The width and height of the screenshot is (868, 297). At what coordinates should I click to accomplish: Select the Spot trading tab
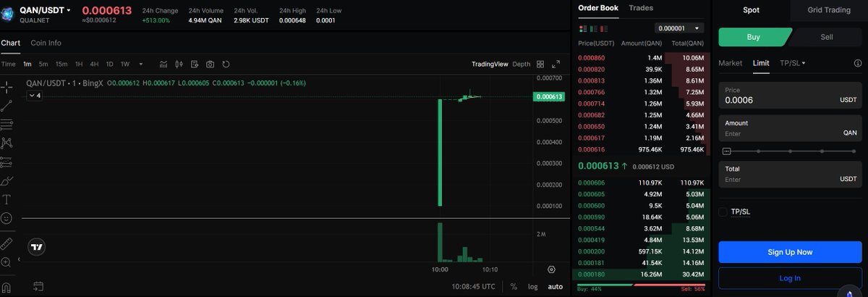[x=750, y=10]
